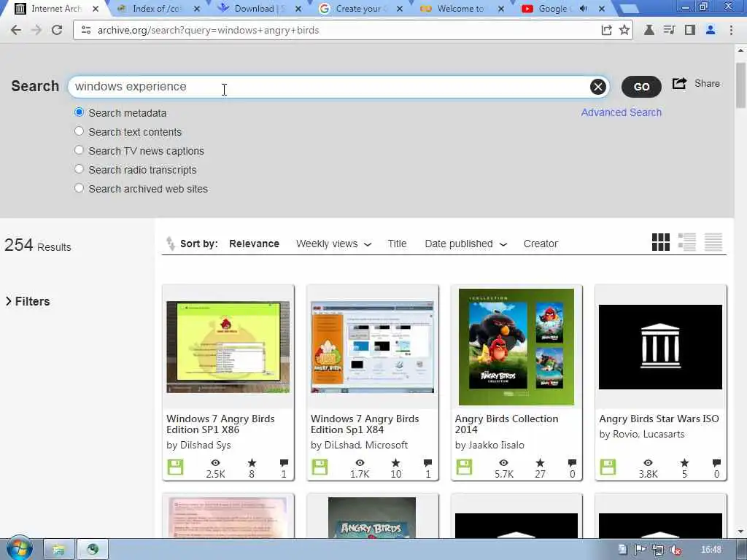Sort results by Relevance
Viewport: 747px width, 560px height.
point(254,244)
